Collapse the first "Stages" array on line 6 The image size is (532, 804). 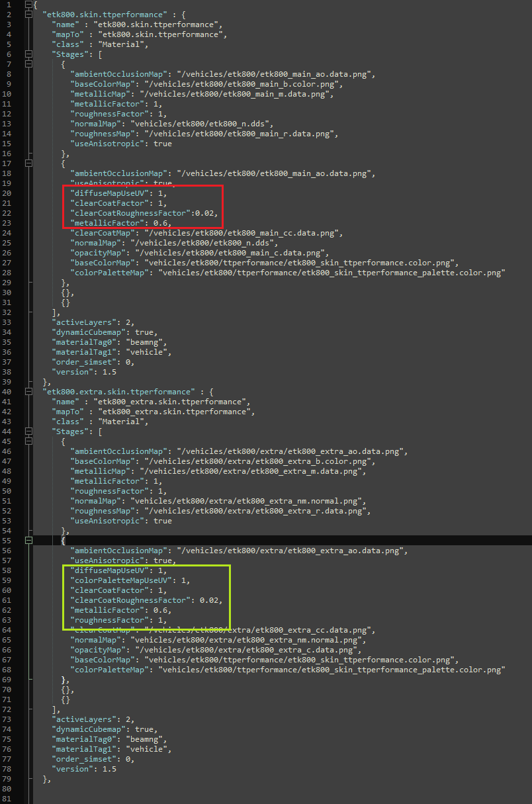(28, 54)
